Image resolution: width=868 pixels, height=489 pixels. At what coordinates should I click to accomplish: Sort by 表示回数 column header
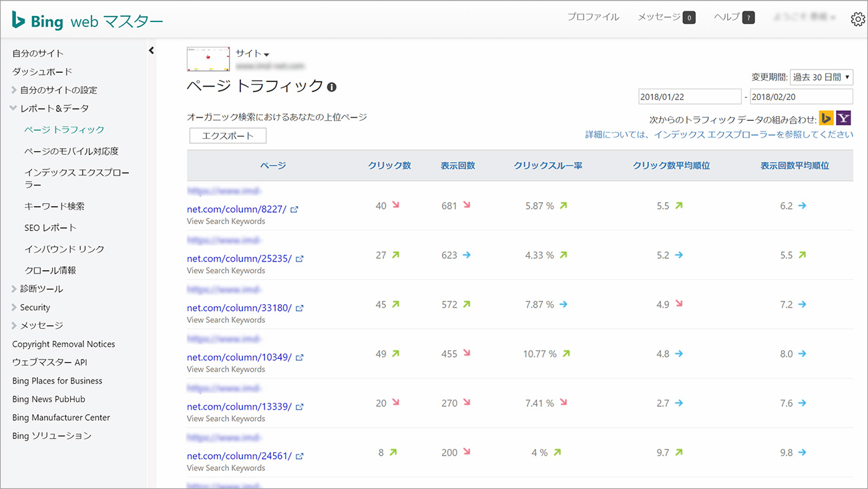457,165
